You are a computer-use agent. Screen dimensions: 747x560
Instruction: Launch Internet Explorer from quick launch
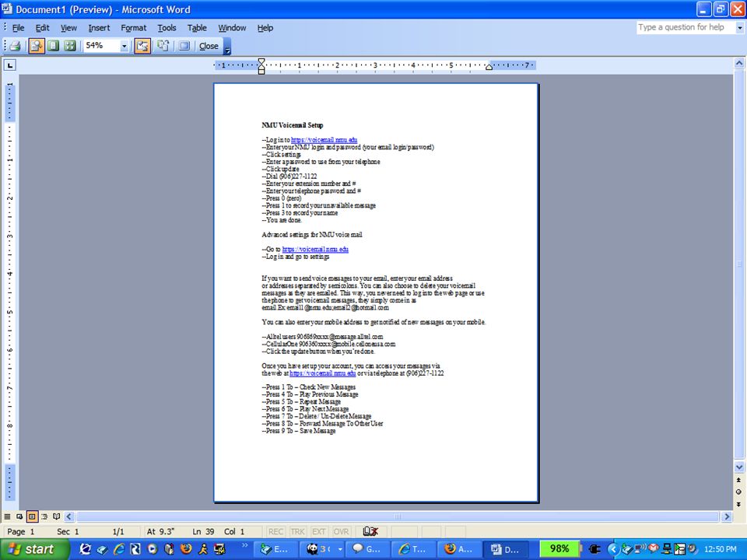point(118,549)
